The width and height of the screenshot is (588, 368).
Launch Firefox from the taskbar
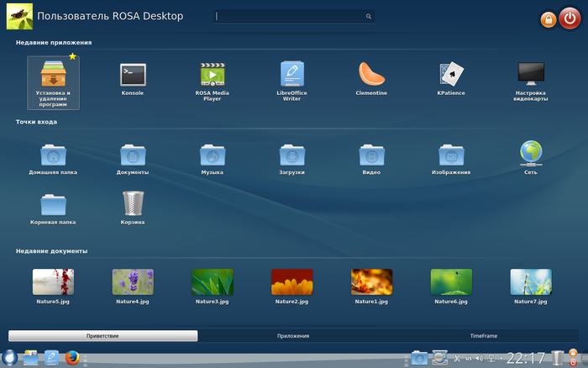pyautogui.click(x=72, y=359)
